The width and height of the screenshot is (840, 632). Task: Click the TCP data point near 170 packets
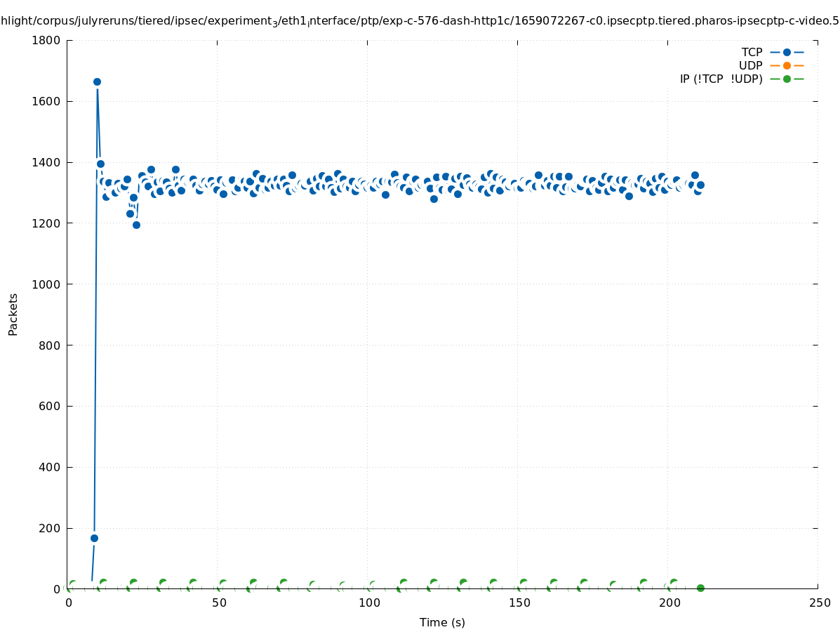pos(94,538)
